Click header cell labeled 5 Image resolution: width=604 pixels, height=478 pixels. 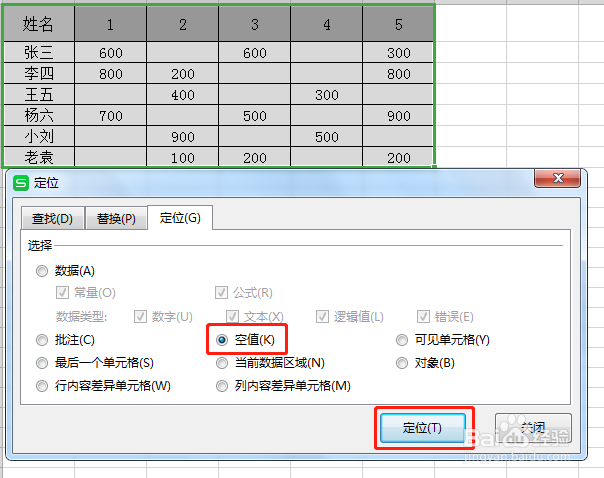click(x=398, y=24)
